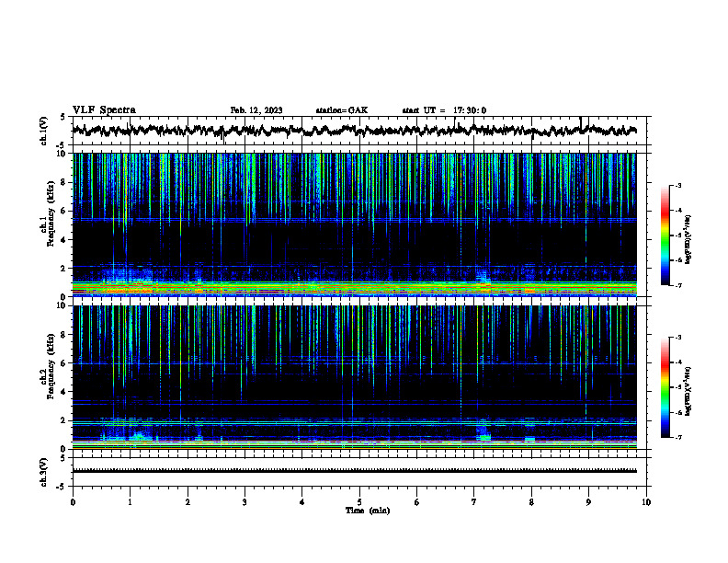Click the ch.2 emission burst near minute 7

tap(483, 431)
